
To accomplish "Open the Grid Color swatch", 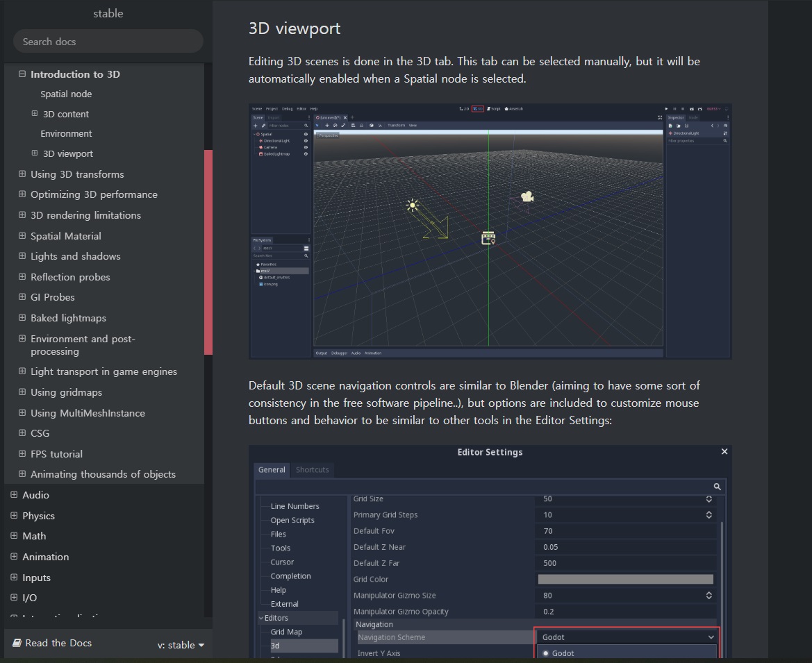I will (626, 579).
